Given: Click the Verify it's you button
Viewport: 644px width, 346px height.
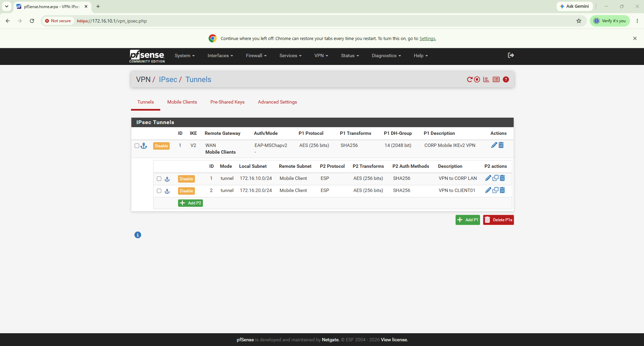Looking at the screenshot, I should coord(610,21).
